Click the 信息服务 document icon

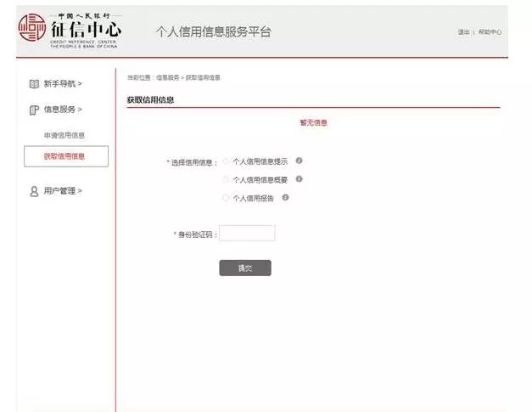34,110
